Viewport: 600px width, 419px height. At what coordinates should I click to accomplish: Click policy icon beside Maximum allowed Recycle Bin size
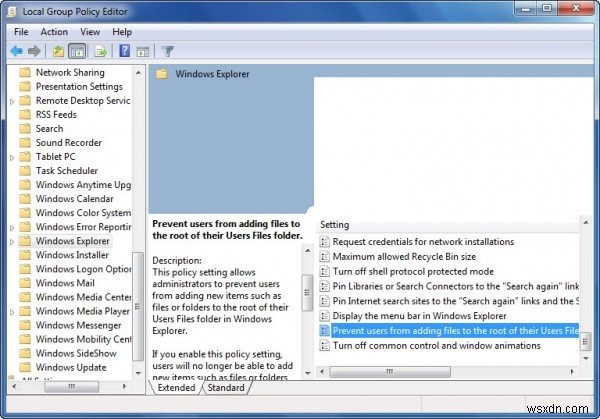(x=324, y=257)
